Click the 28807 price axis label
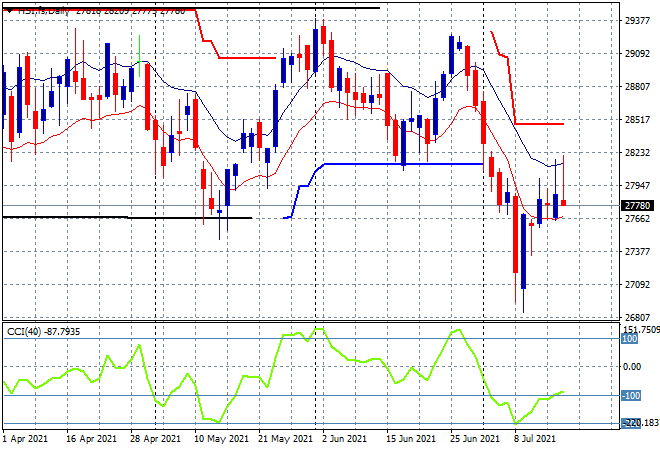This screenshot has height=450, width=660. click(x=637, y=86)
